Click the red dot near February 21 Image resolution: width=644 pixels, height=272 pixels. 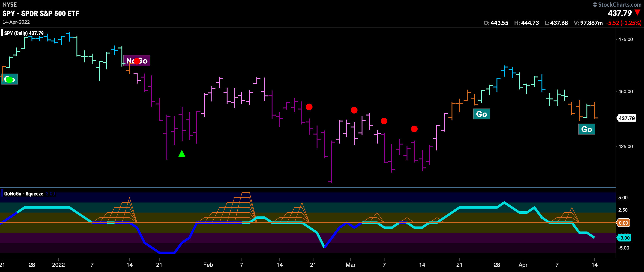click(309, 107)
